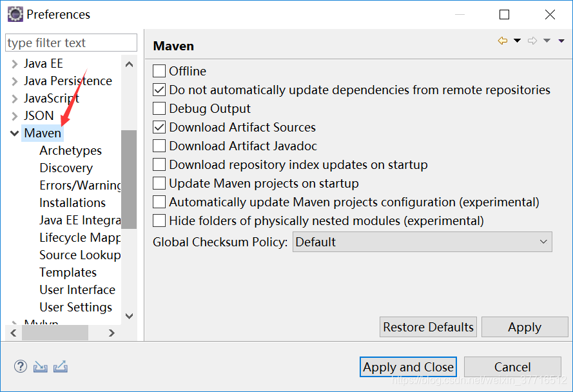This screenshot has height=392, width=573.
Task: Open the forward history dropdown arrow
Action: pos(547,41)
